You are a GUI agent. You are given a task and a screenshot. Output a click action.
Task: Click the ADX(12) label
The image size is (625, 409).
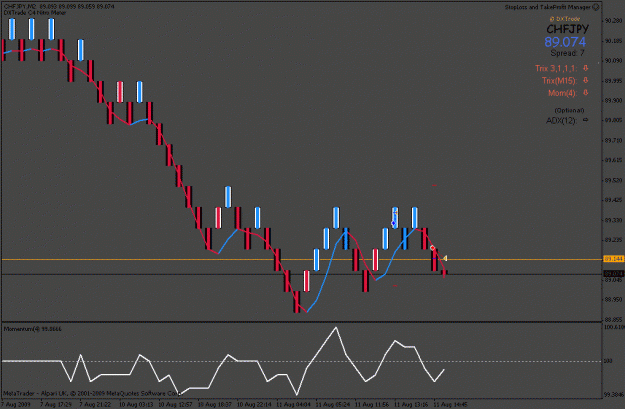[x=561, y=120]
